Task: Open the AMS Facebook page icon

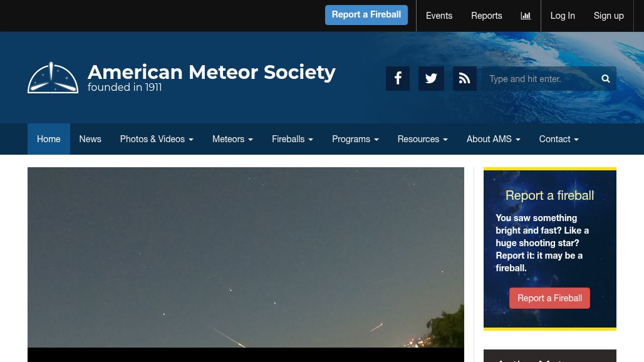Action: [x=398, y=78]
